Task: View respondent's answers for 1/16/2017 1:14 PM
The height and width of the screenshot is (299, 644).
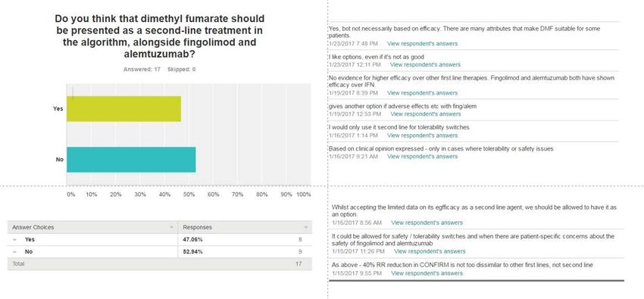Action: 422,135
